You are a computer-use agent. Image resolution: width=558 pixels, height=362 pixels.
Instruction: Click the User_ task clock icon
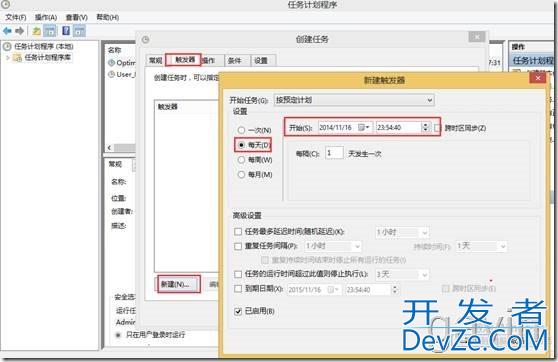point(111,74)
